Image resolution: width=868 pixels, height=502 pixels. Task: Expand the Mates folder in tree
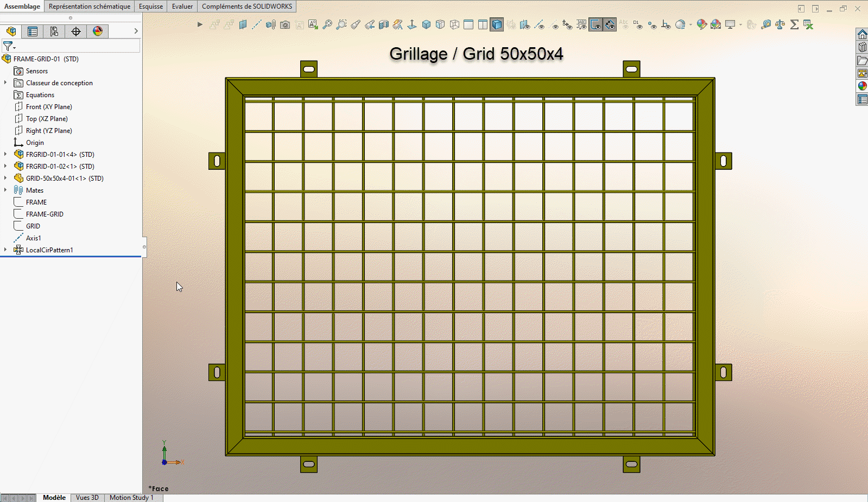point(5,190)
